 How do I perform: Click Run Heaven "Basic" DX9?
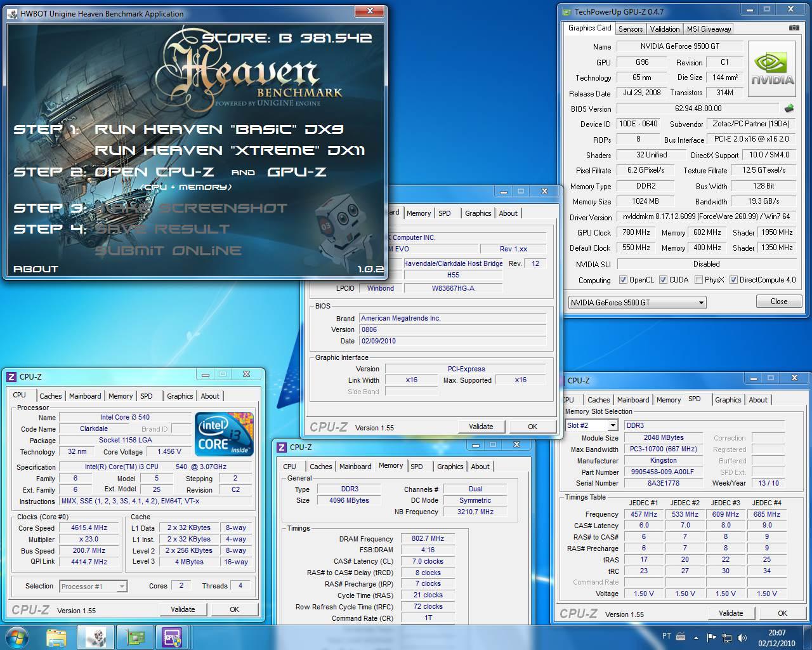pyautogui.click(x=219, y=129)
